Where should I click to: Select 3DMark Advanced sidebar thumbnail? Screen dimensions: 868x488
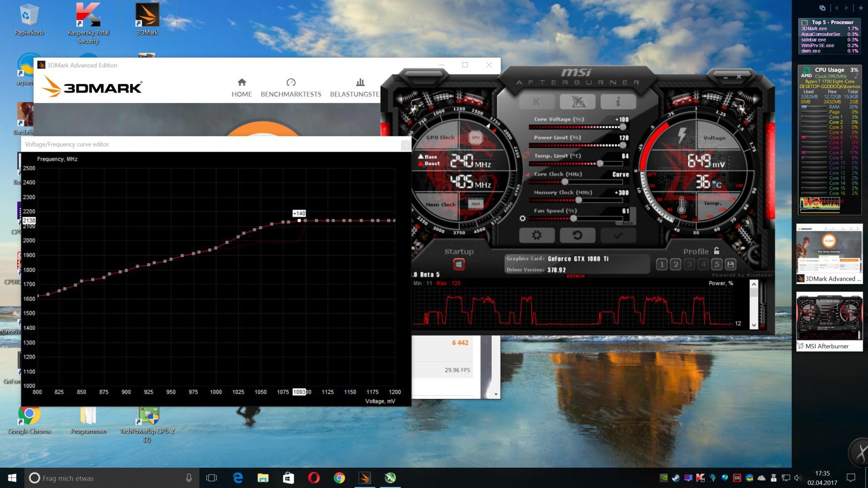(829, 254)
